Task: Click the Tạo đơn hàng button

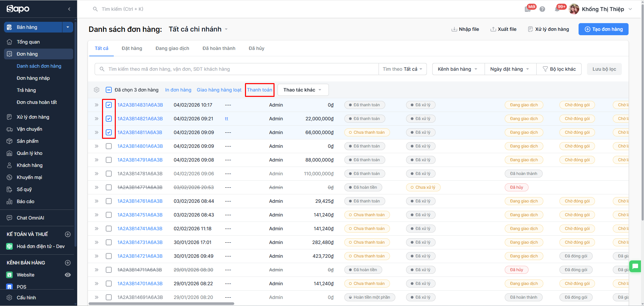Action: 603,29
